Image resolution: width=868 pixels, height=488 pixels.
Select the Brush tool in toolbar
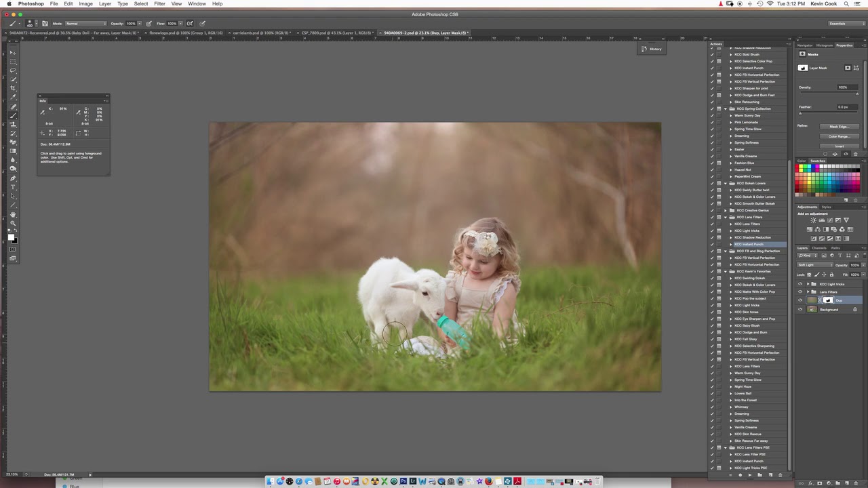[x=12, y=116]
